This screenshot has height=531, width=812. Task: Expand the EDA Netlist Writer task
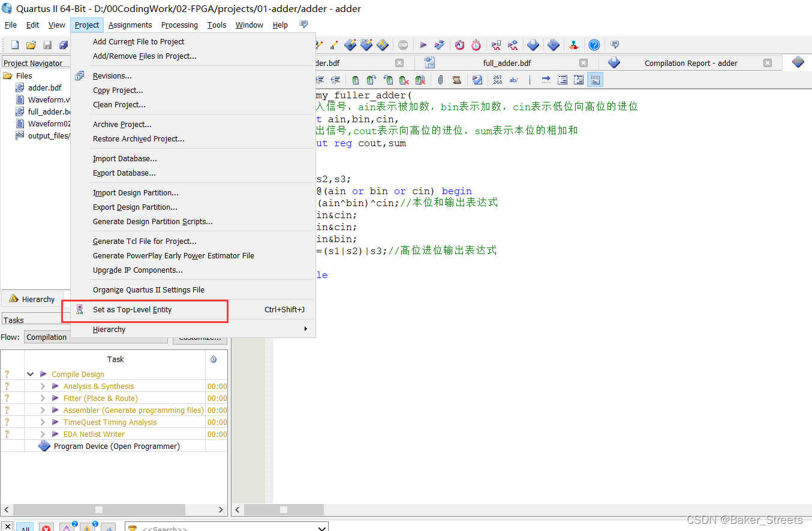tap(43, 434)
